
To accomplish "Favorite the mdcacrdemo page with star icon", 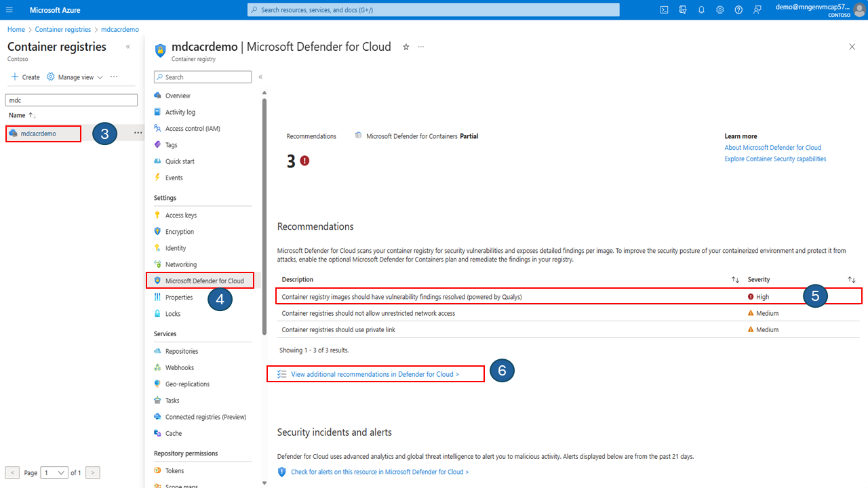I will [406, 47].
